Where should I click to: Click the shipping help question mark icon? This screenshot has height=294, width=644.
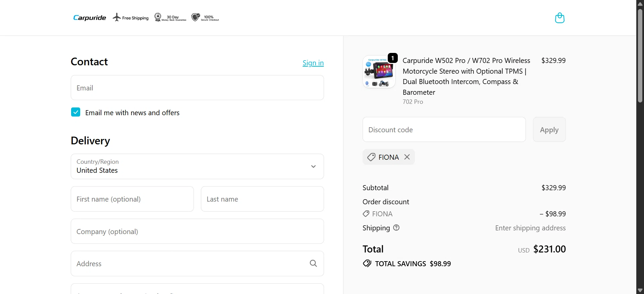[396, 228]
